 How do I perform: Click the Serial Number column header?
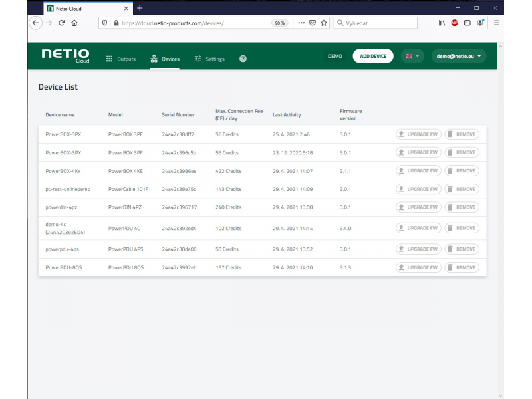(178, 114)
